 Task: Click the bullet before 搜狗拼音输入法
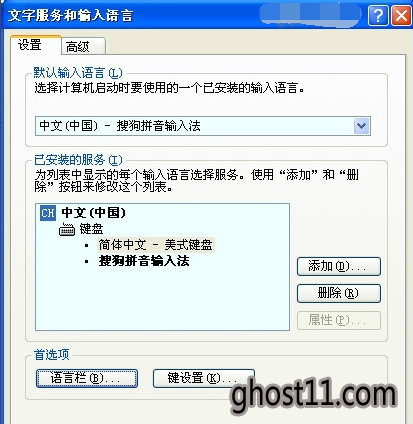coord(87,261)
